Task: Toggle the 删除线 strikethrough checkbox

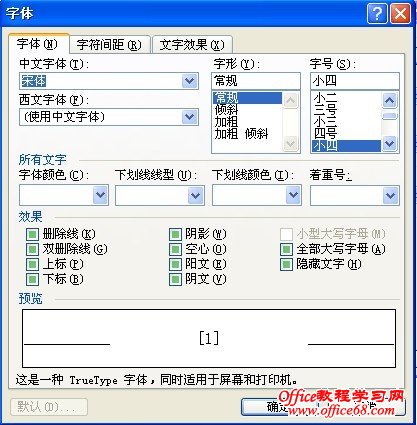Action: pos(32,234)
